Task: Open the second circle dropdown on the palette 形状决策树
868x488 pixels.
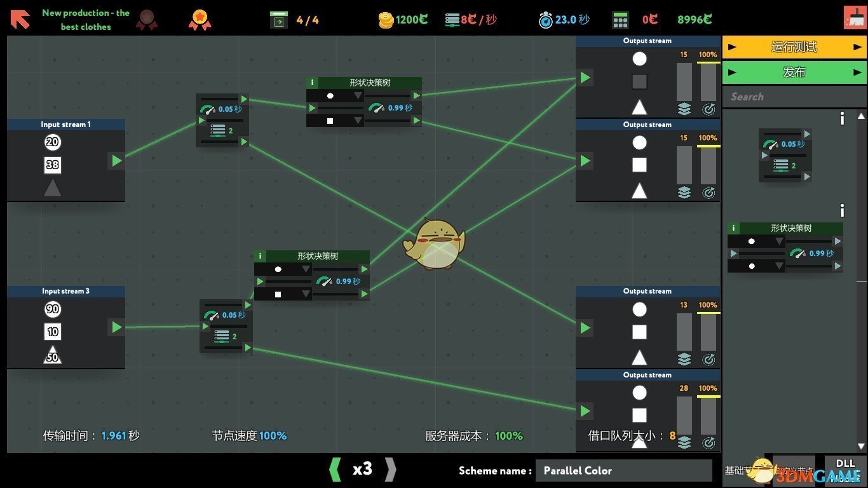Action: tap(756, 266)
